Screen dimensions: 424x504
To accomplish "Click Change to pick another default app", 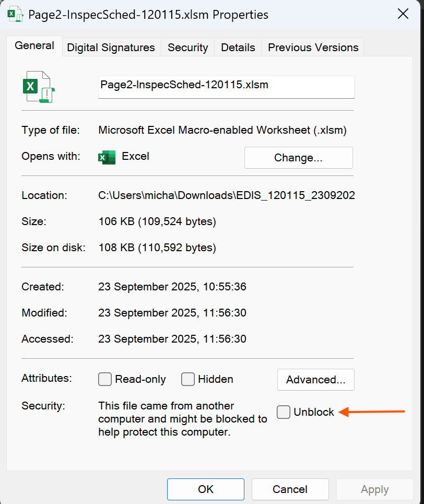I will pyautogui.click(x=298, y=157).
